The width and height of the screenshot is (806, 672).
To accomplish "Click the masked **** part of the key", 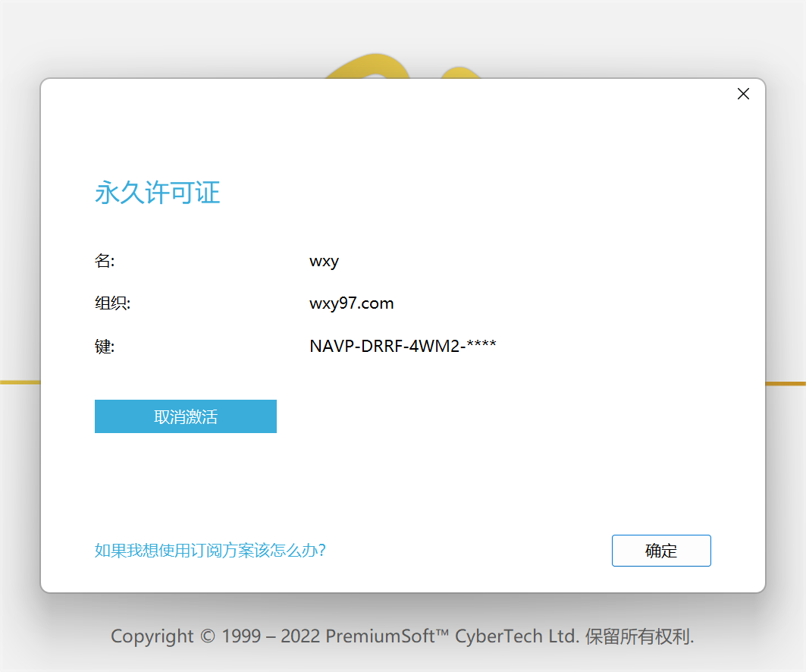I will 481,347.
